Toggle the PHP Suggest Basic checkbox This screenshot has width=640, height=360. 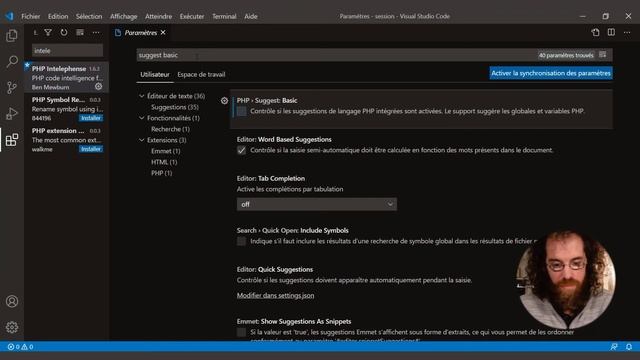tap(242, 111)
